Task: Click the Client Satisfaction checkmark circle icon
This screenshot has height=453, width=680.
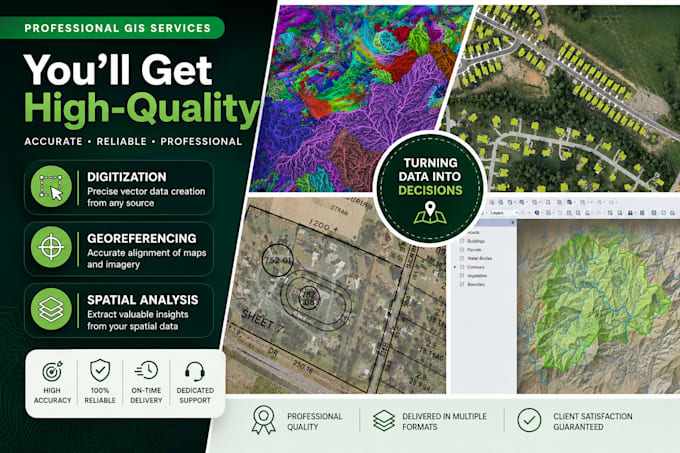Action: pyautogui.click(x=529, y=420)
